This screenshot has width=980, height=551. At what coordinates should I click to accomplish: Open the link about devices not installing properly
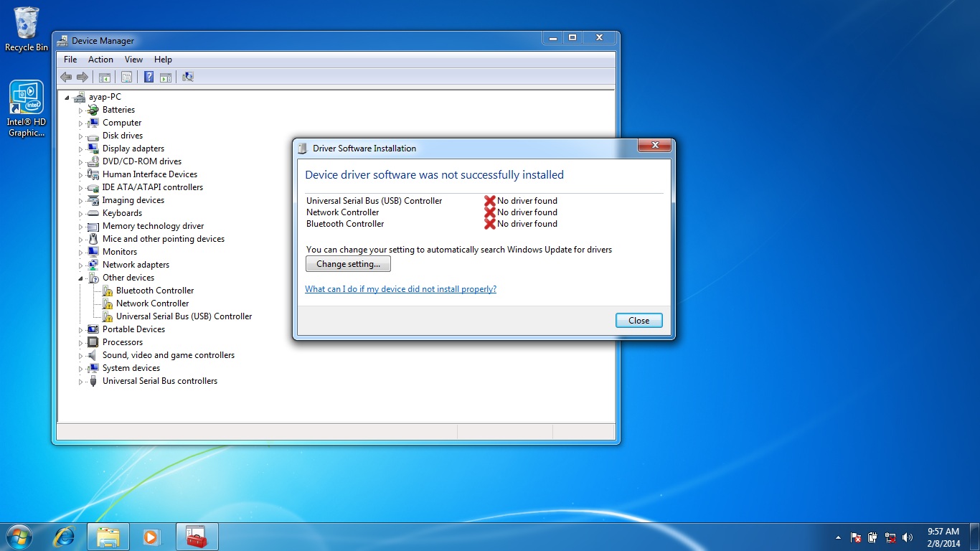click(x=400, y=289)
